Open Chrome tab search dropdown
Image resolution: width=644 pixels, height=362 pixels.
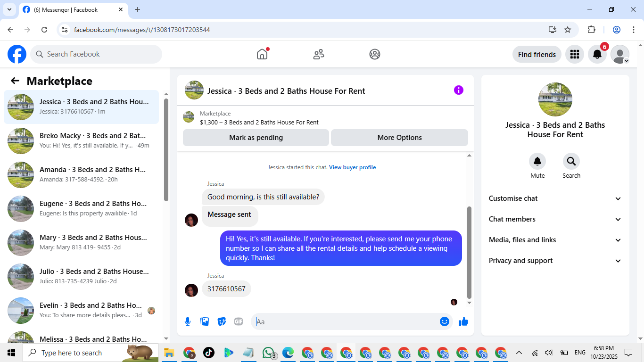tap(9, 9)
